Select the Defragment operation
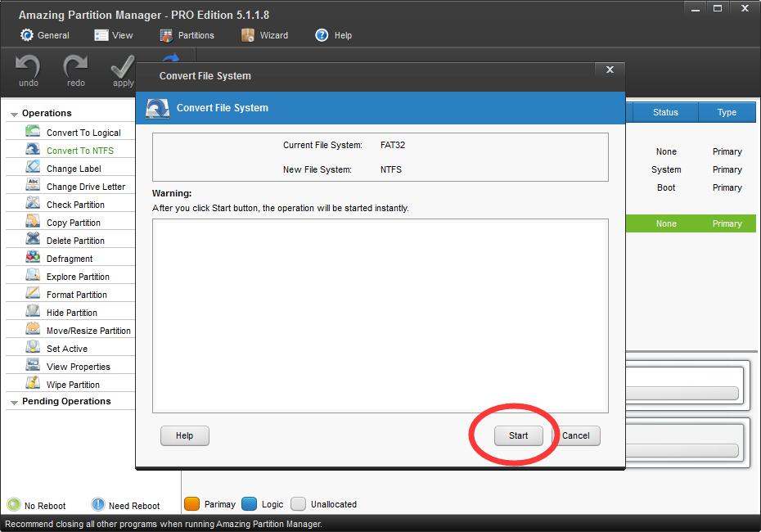The height and width of the screenshot is (532, 761). (70, 259)
